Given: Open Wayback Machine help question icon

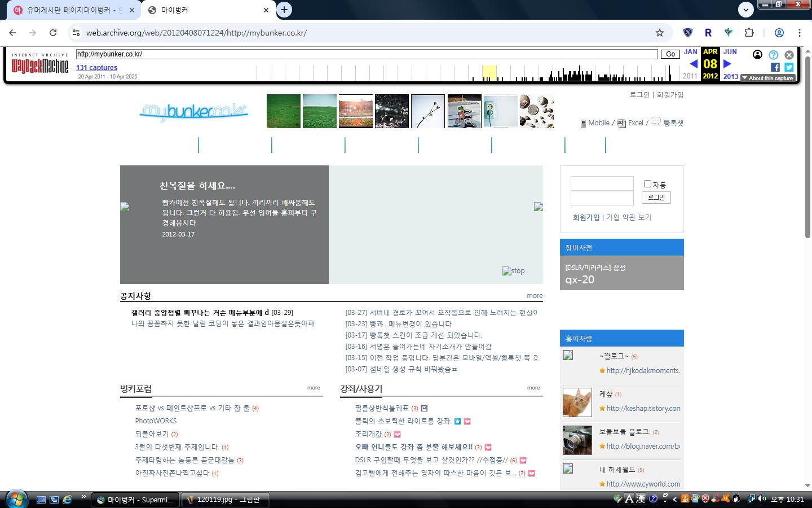Looking at the screenshot, I should tap(774, 55).
